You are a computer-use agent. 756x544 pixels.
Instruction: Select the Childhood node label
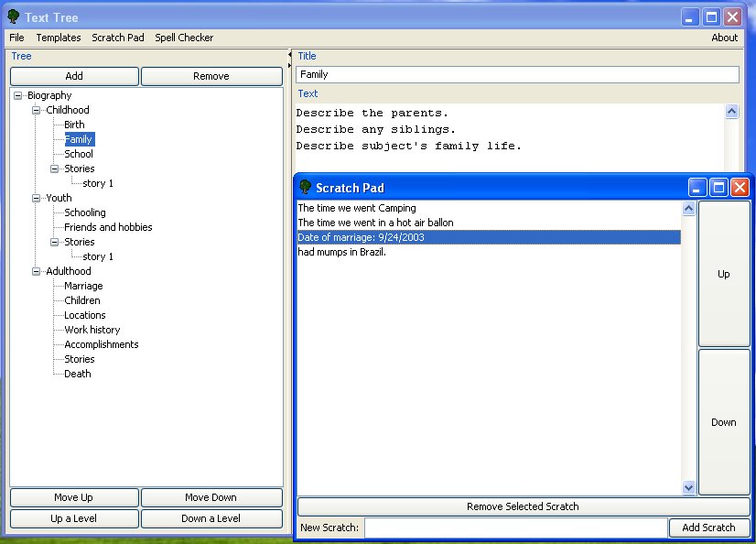click(x=68, y=110)
